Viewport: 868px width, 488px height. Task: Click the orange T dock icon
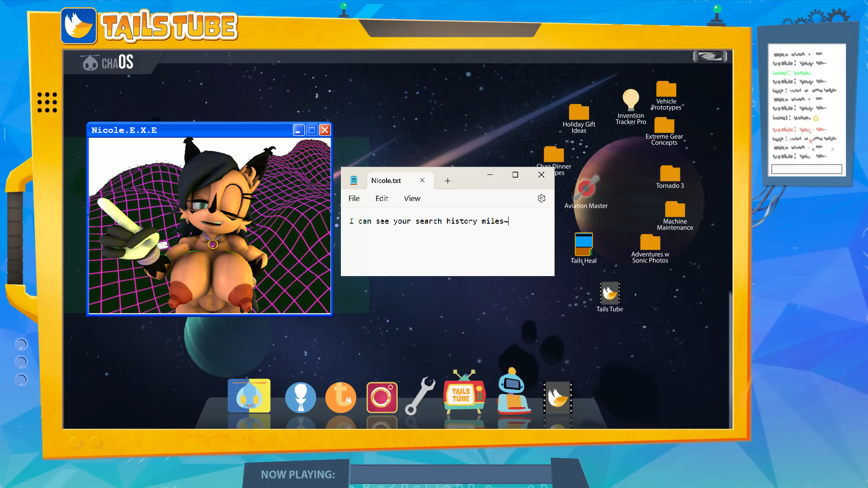341,398
